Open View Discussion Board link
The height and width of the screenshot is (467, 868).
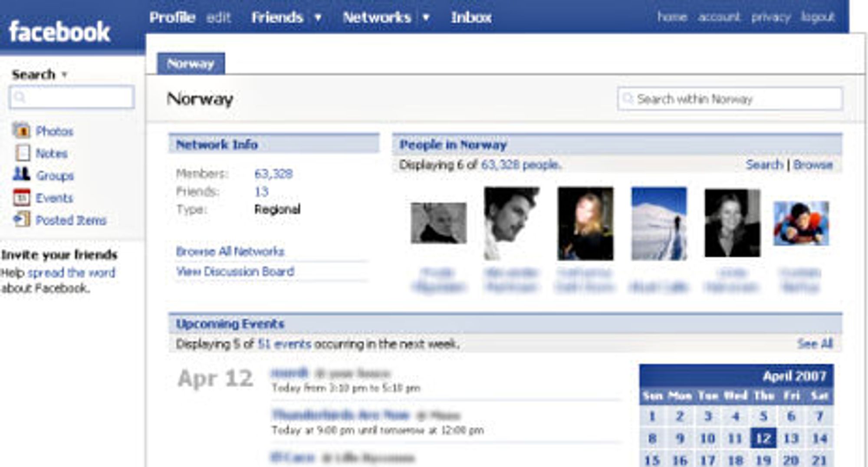[235, 272]
